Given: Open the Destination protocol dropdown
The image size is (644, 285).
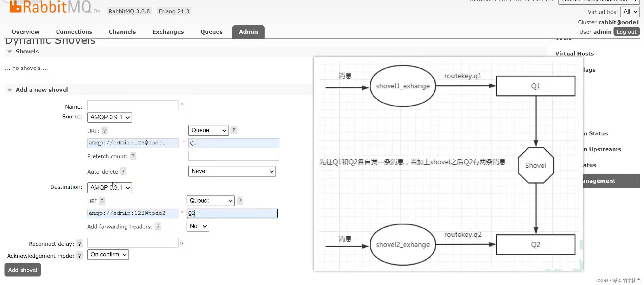Looking at the screenshot, I should pos(109,187).
